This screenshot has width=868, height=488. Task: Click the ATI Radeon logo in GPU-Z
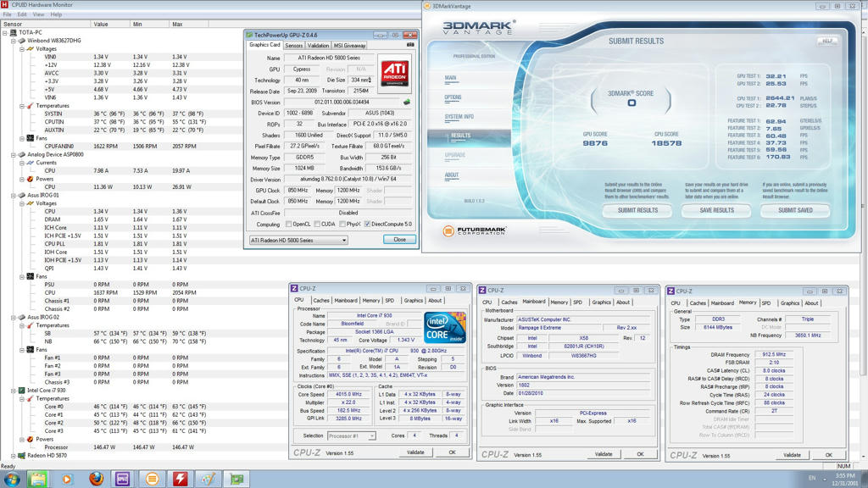point(395,72)
